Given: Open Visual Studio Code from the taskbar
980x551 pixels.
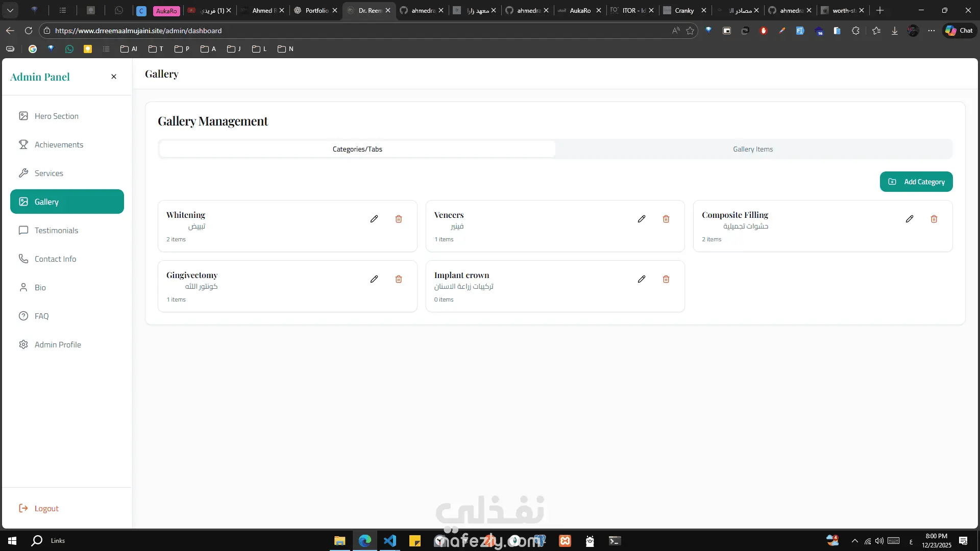Looking at the screenshot, I should (389, 541).
